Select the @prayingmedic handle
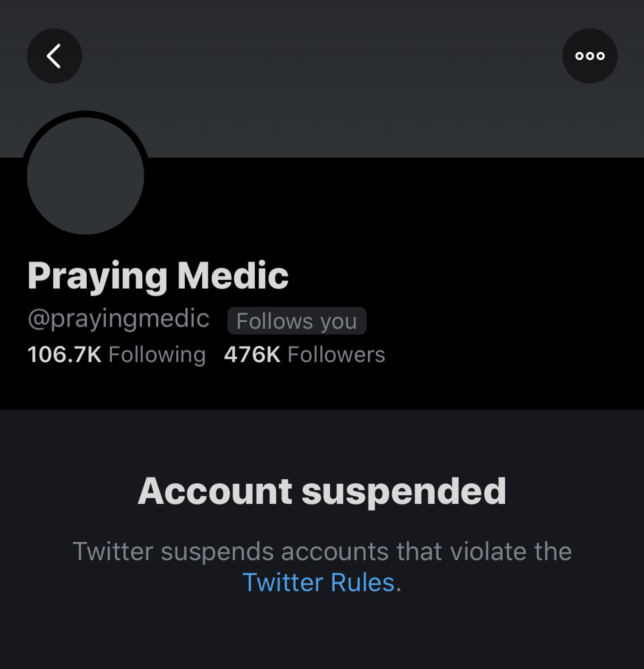This screenshot has width=644, height=669. 118,319
